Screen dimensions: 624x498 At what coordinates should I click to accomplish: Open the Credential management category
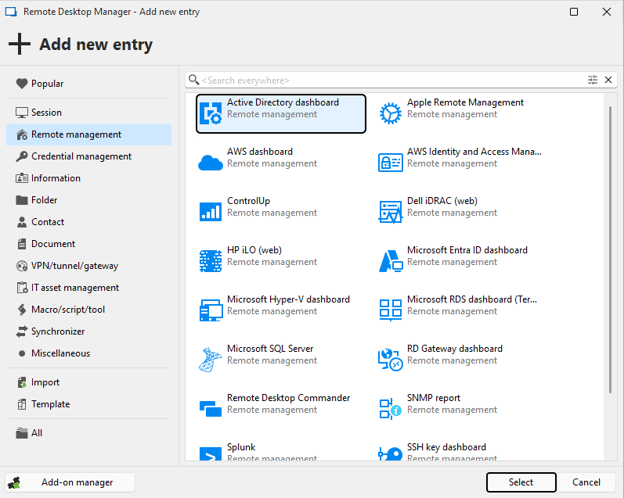tap(81, 157)
